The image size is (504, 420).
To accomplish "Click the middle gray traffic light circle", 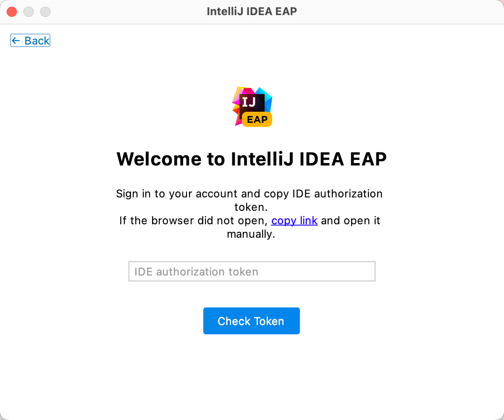I will pyautogui.click(x=29, y=12).
